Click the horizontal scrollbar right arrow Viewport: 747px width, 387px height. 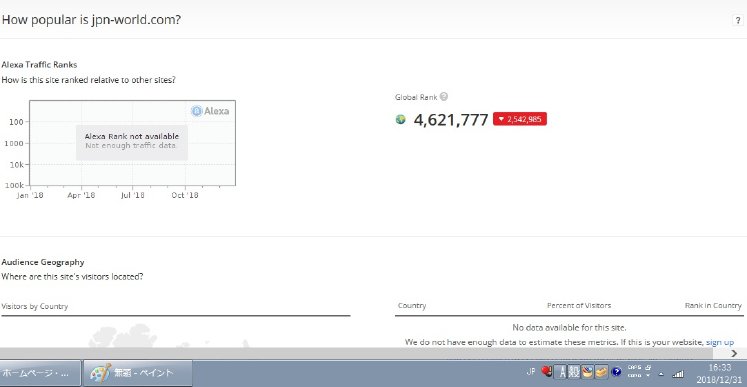coord(734,353)
